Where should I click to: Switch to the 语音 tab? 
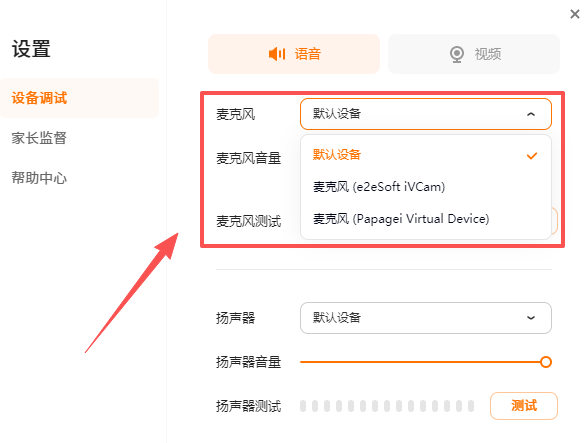coord(294,54)
